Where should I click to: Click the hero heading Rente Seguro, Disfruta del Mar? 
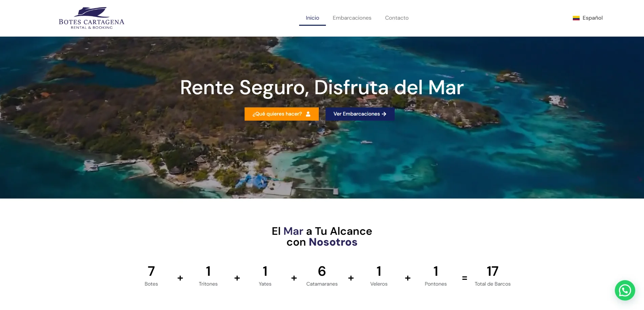[322, 88]
